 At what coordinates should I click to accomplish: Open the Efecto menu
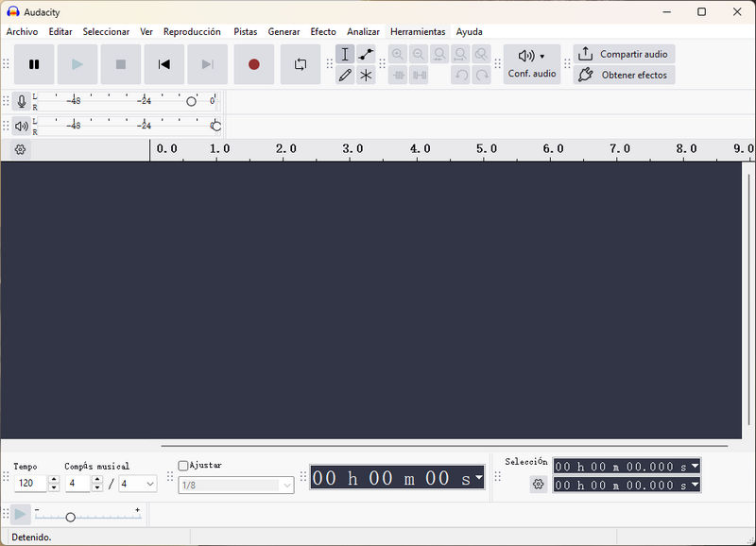323,32
